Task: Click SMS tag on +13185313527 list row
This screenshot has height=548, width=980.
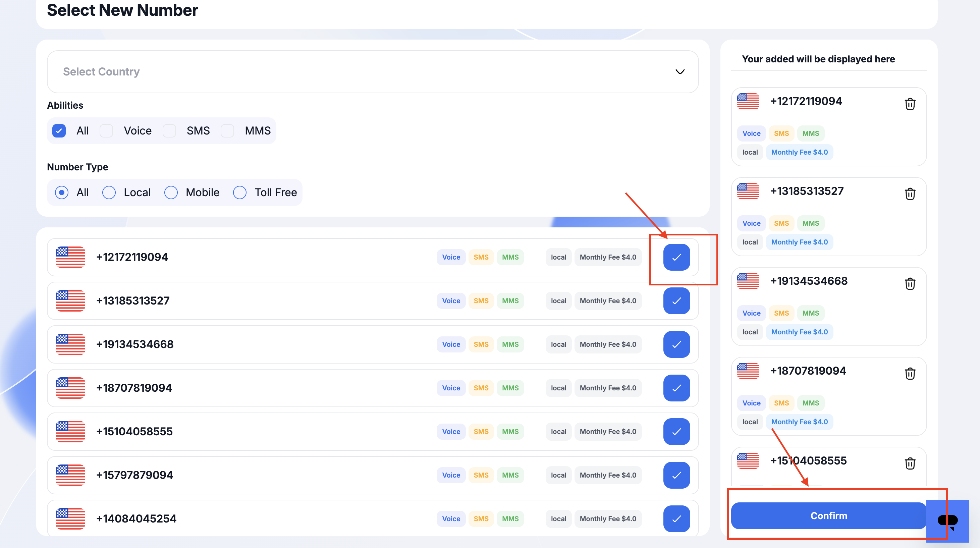Action: 481,301
